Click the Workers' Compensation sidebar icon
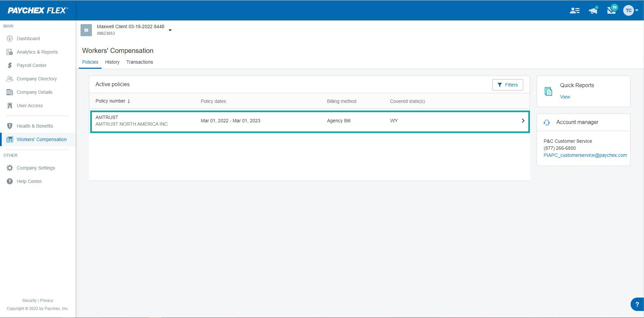The width and height of the screenshot is (644, 318). click(10, 139)
